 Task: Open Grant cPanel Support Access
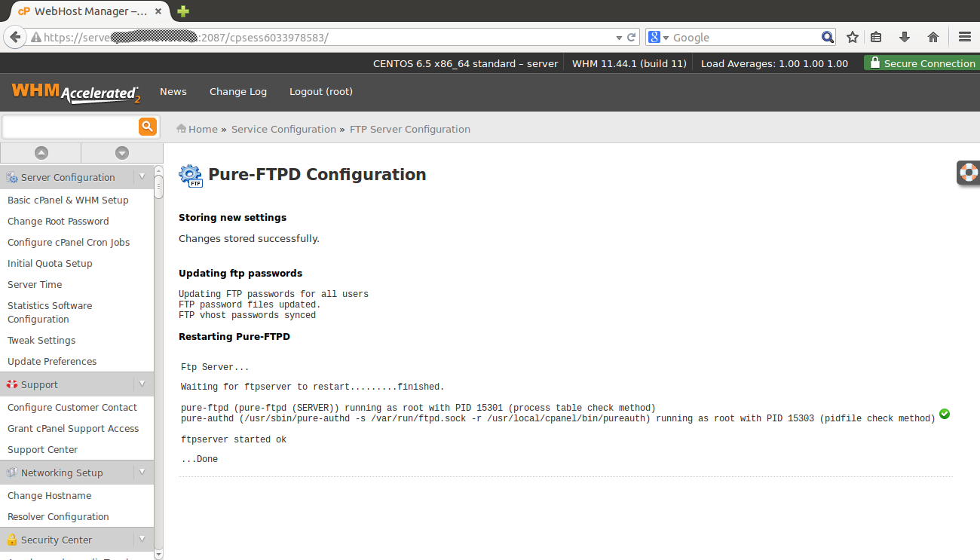[73, 428]
